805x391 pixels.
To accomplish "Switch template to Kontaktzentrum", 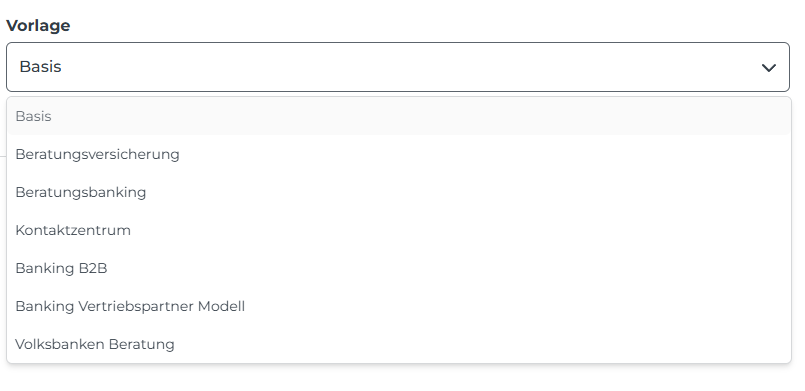I will (398, 230).
